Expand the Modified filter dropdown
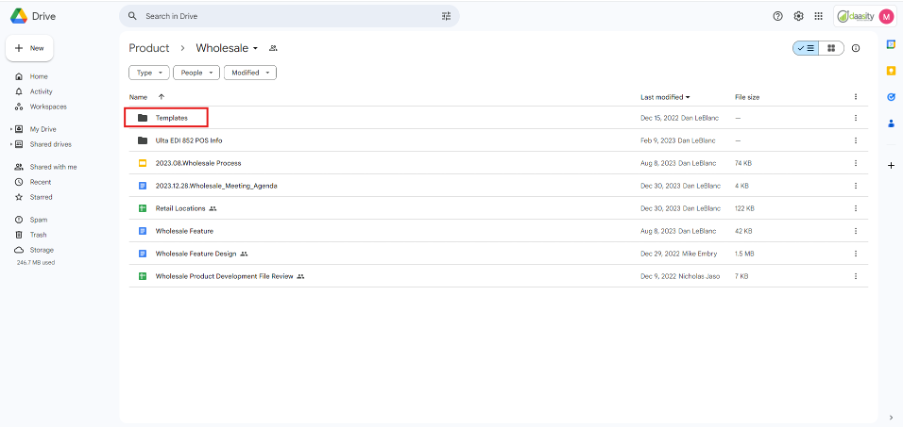This screenshot has width=904, height=428. [x=250, y=73]
